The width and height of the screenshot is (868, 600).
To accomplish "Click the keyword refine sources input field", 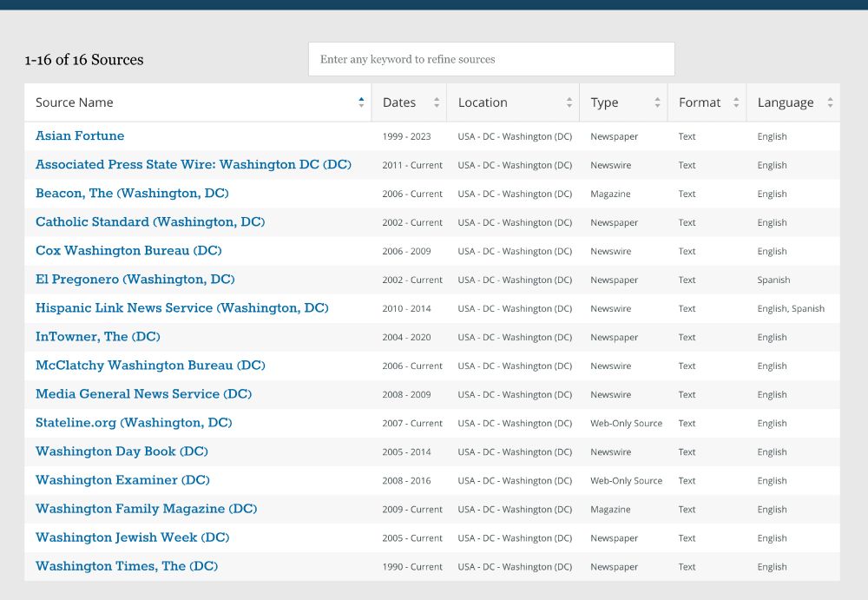I will point(491,59).
